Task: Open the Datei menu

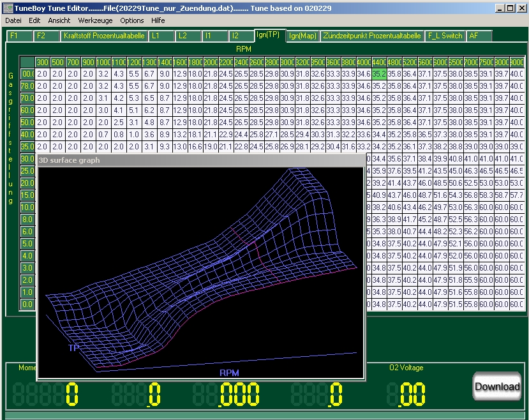Action: [13, 20]
